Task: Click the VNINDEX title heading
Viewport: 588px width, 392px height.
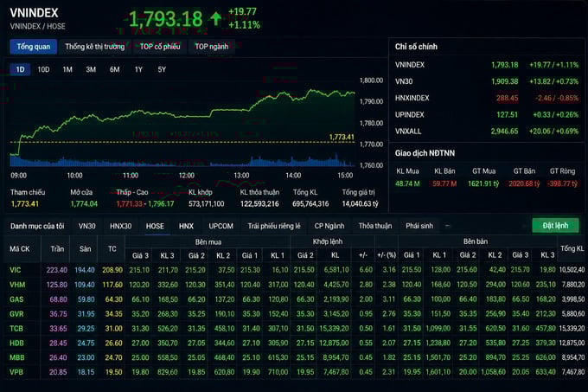Action: [34, 13]
